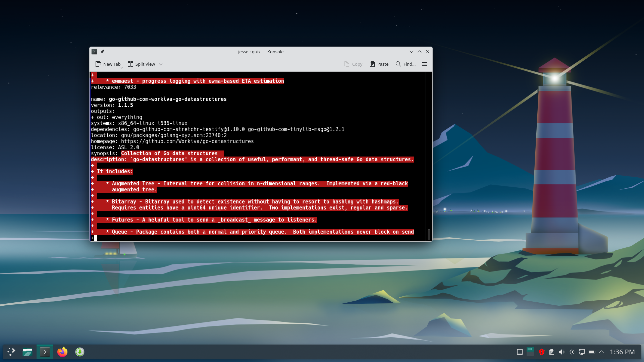Open the network connections tray icon
The height and width of the screenshot is (362, 644).
(582, 352)
